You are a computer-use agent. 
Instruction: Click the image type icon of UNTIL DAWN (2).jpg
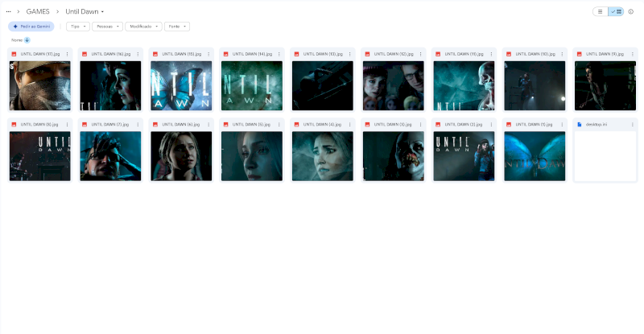(x=438, y=125)
